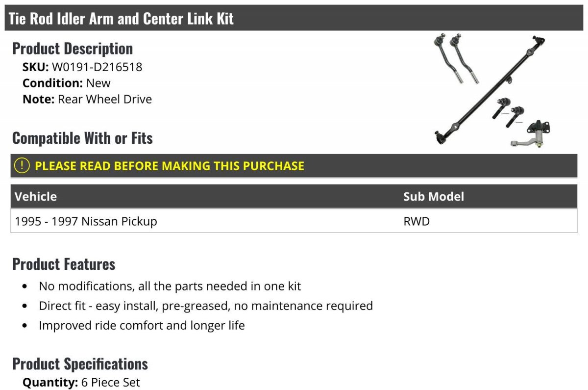The image size is (588, 390).
Task: Click the SKU number W0191-D216518
Action: pyautogui.click(x=97, y=67)
